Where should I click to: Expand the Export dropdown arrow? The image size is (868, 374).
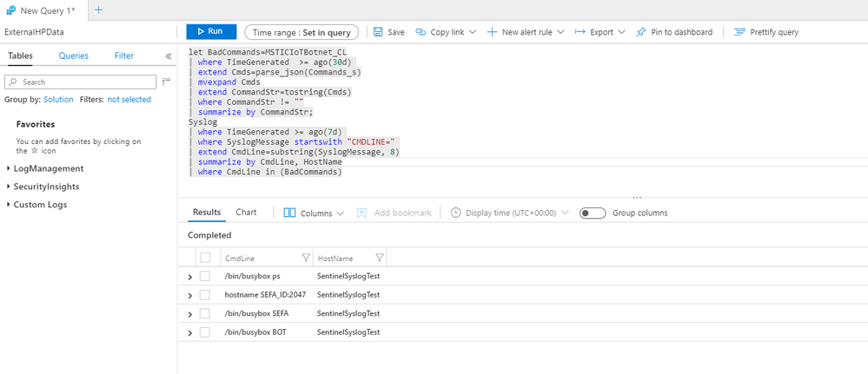621,32
